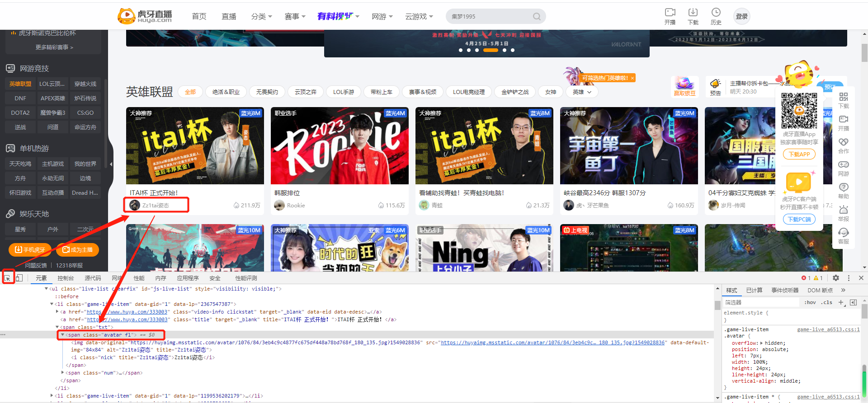Toggle .cls class editor
This screenshot has height=403, width=868.
(x=827, y=302)
